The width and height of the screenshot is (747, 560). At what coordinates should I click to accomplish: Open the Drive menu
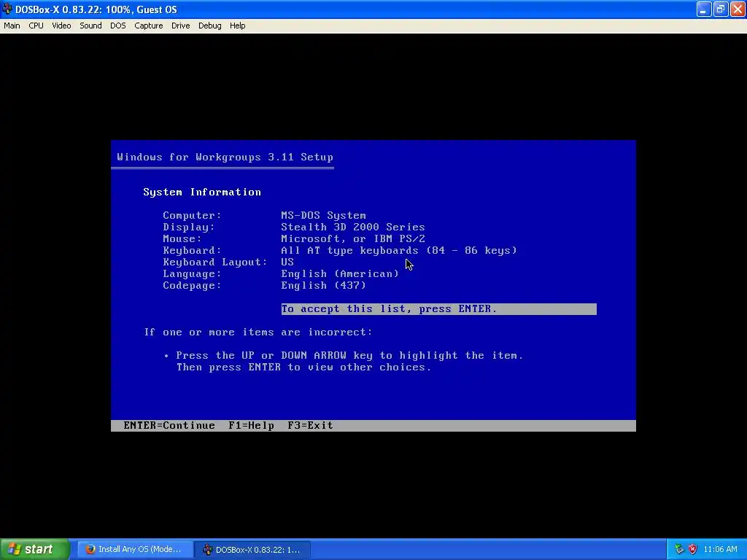(181, 26)
